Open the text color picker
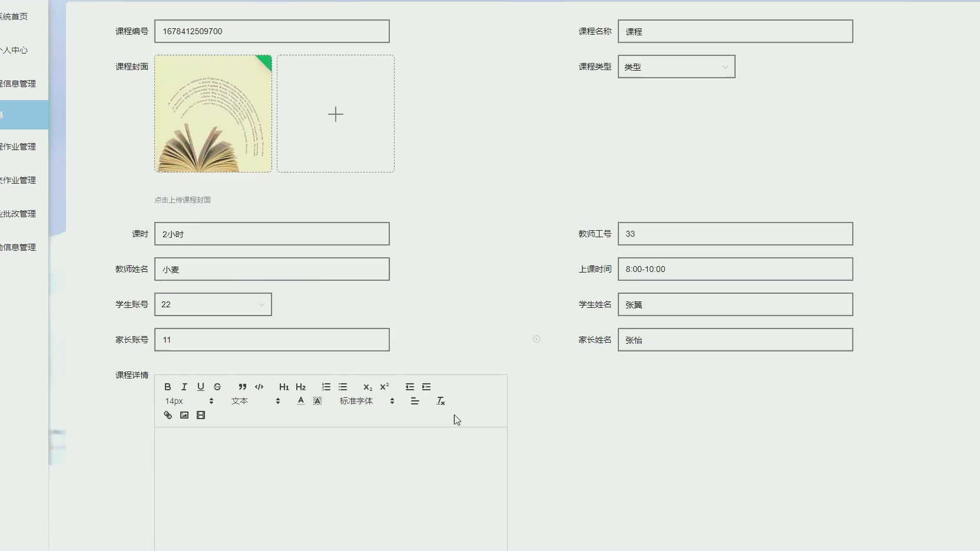This screenshot has height=551, width=980. [x=301, y=401]
